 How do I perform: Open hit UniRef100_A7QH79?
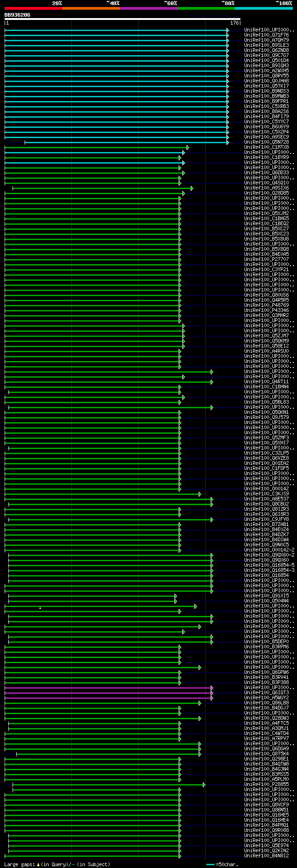[x=266, y=40]
